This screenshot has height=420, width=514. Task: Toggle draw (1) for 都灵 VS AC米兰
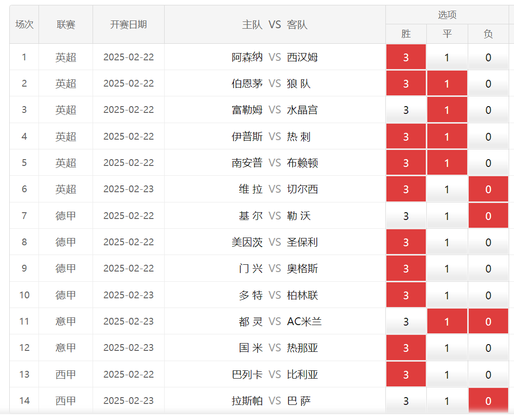click(x=447, y=321)
